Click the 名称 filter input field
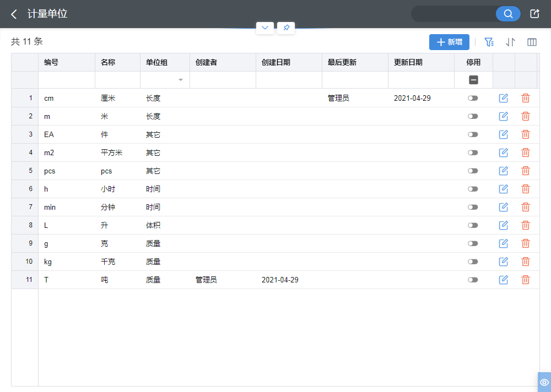Screen dimensions: 551x392 coord(118,80)
